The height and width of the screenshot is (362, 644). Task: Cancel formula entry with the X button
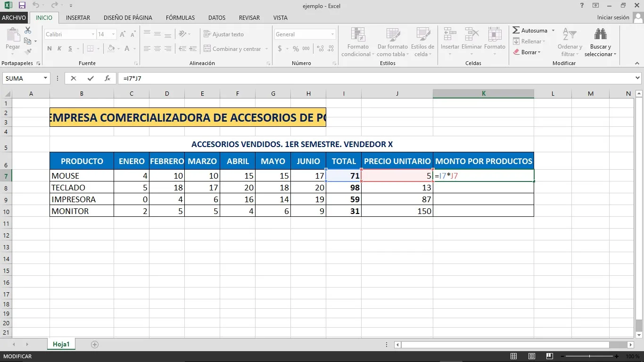pyautogui.click(x=74, y=78)
